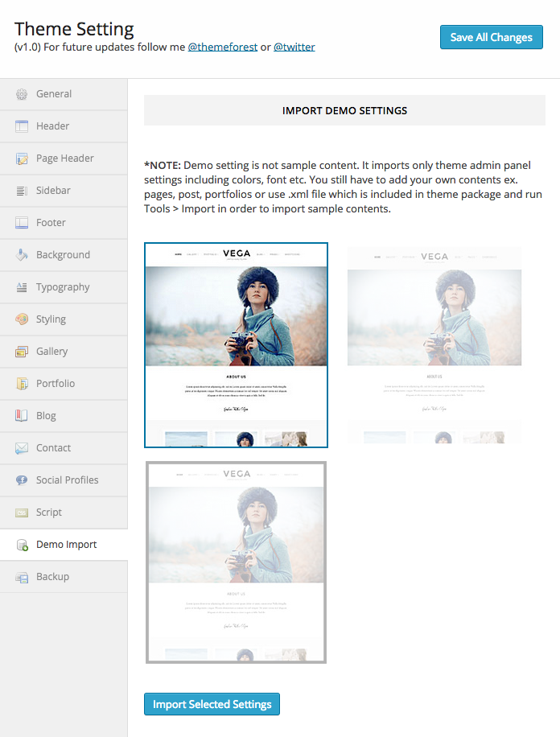Screen dimensions: 560x737
Task: Select the faded top-right demo thumbnail
Action: 434,345
